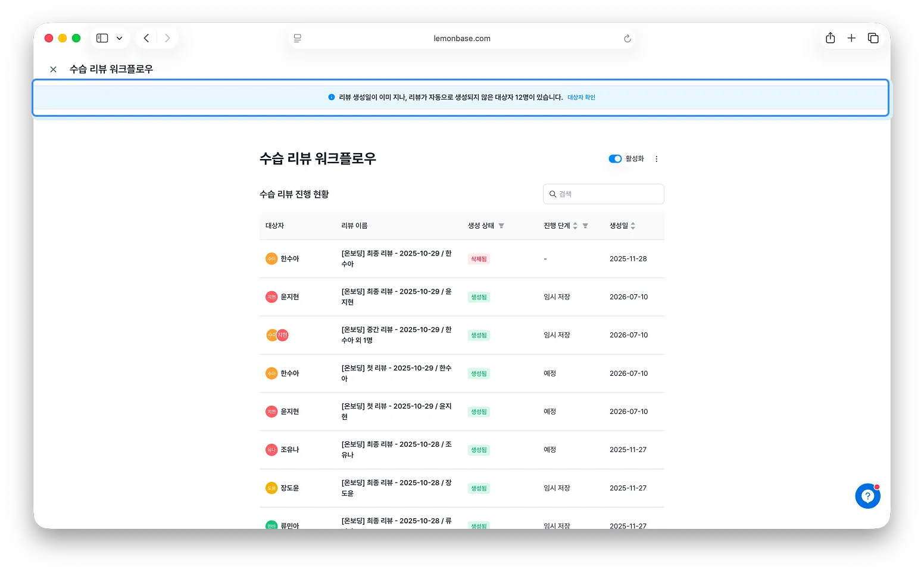The image size is (924, 573).
Task: Open the three-dot more options menu
Action: coord(657,159)
